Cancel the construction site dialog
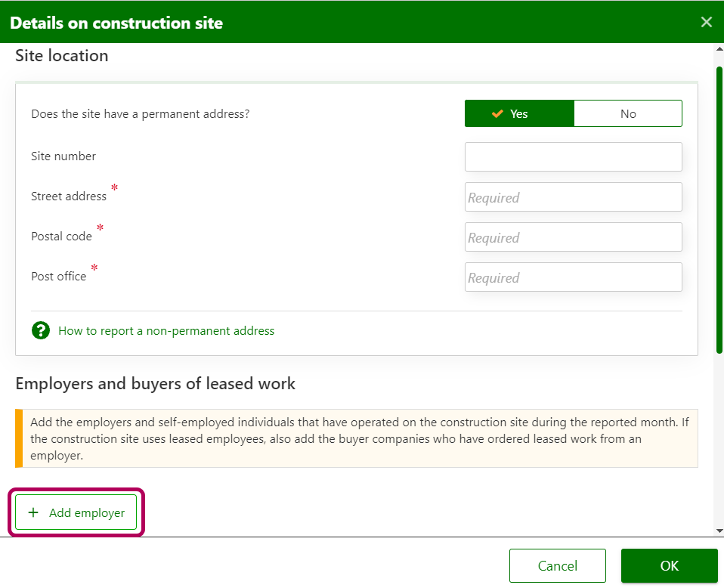The height and width of the screenshot is (588, 724). click(x=557, y=565)
